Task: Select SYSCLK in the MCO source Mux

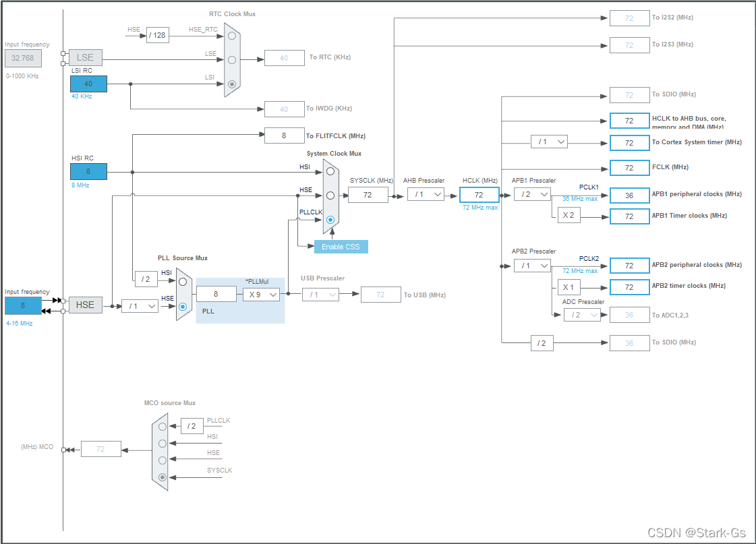Action: coord(162,477)
